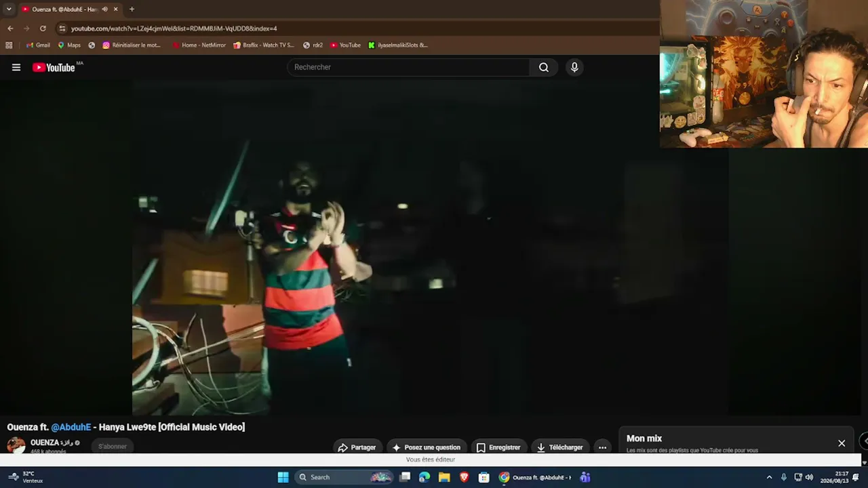This screenshot has height=488, width=868.
Task: Open Task View on the taskbar
Action: (x=405, y=477)
